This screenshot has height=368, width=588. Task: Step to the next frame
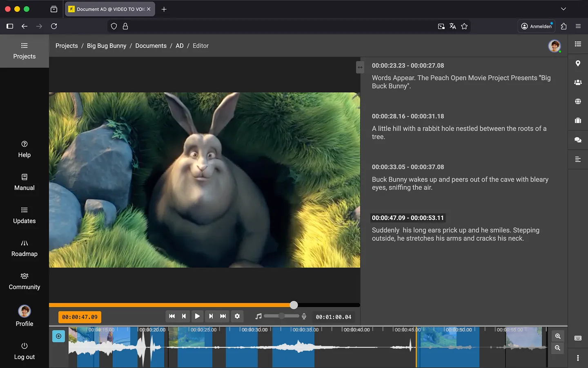click(211, 316)
